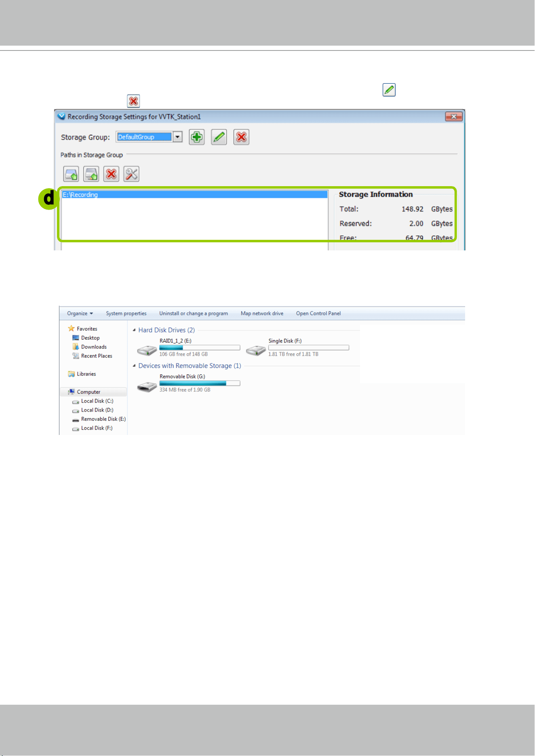Click the RAID1_1_2 (E:) drive icon
Screen dimensions: 535x756
(x=147, y=350)
